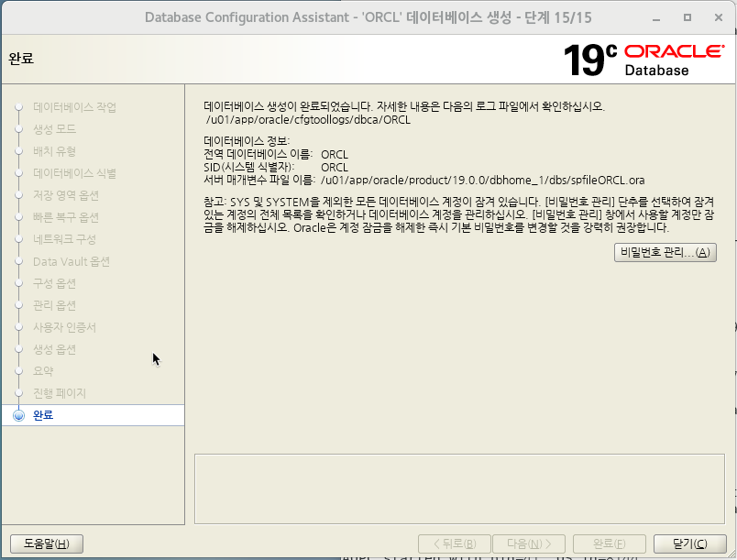Click the Oracle 19c Database logo
This screenshot has height=560, width=737.
coord(643,60)
